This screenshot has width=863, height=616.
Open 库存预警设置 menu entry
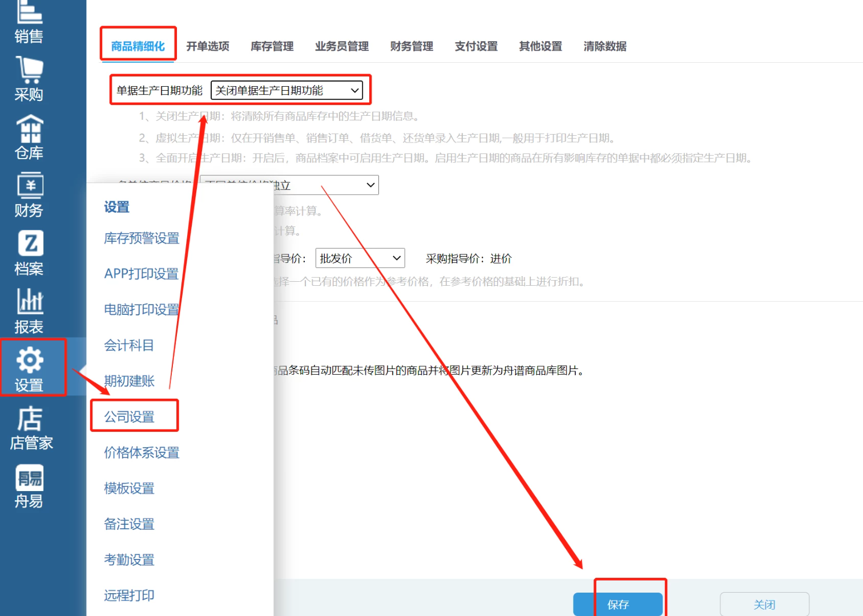[142, 238]
